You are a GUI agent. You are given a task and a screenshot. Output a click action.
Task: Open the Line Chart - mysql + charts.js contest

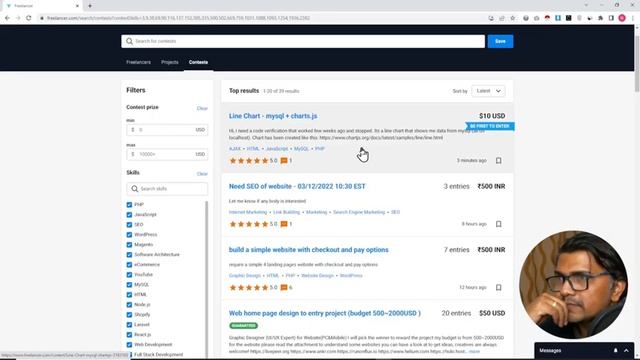(273, 116)
